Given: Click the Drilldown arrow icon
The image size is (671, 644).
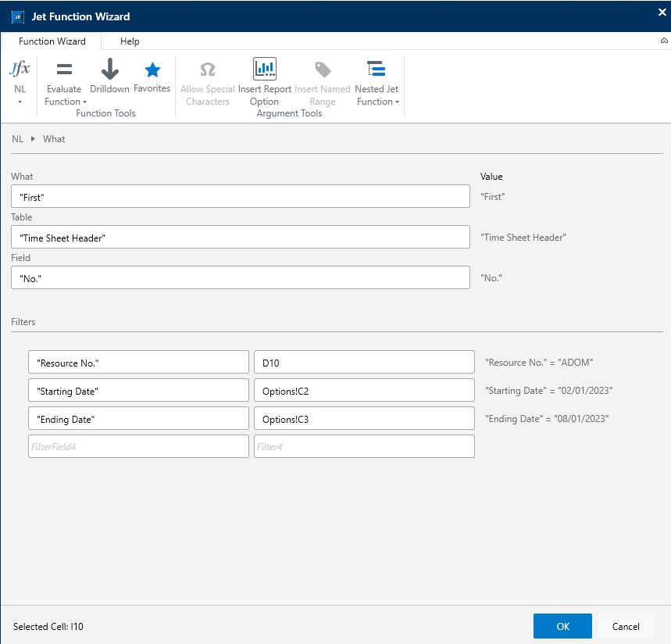Looking at the screenshot, I should [x=110, y=69].
